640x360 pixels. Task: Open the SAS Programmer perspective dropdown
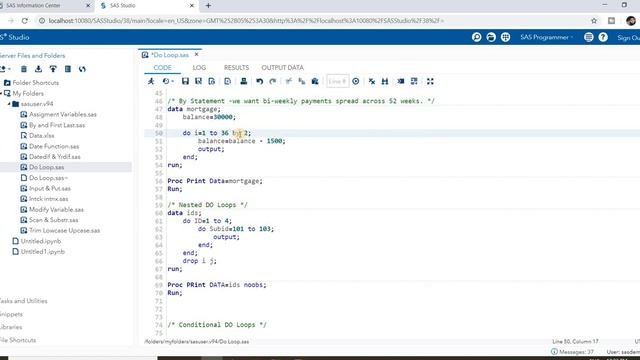pos(547,37)
